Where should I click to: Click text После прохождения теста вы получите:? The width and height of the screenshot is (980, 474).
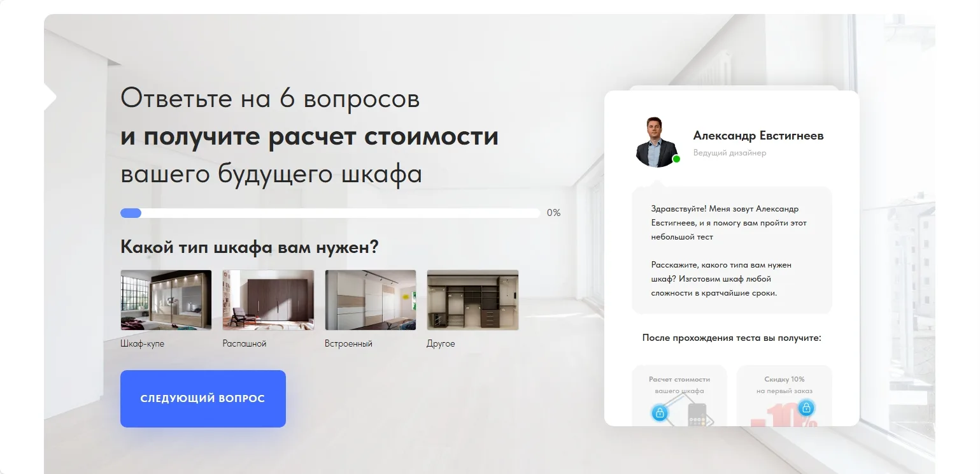coord(732,338)
